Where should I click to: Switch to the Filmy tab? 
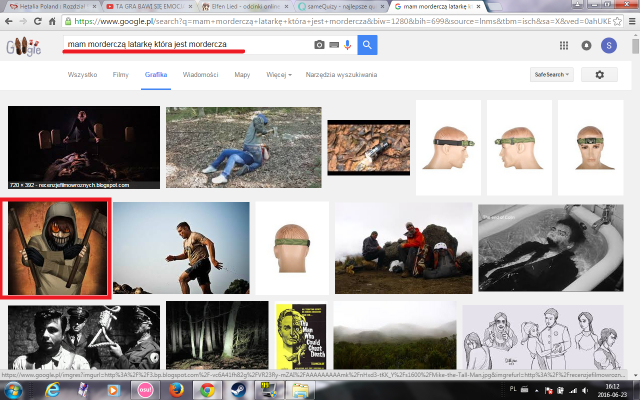coord(120,75)
